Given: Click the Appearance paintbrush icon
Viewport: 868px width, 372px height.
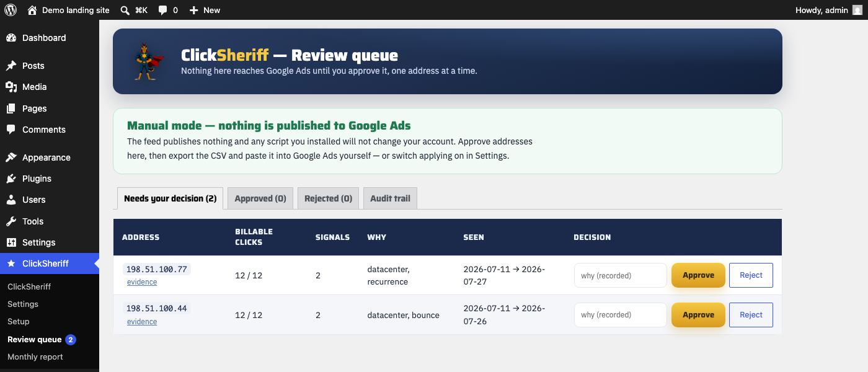Looking at the screenshot, I should 11,157.
